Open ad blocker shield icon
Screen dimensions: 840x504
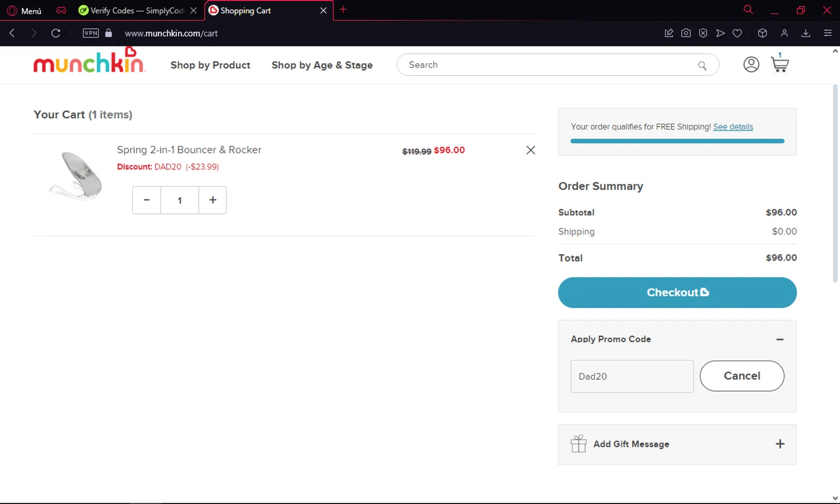point(703,33)
